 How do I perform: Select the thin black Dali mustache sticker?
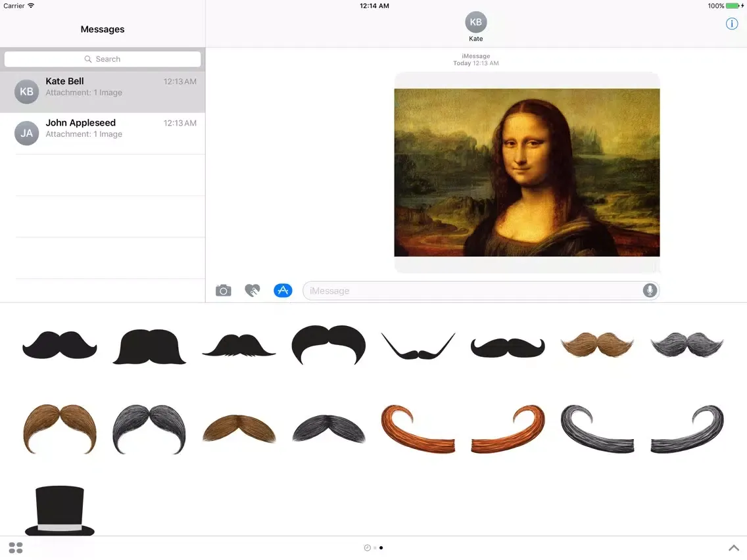click(x=418, y=346)
